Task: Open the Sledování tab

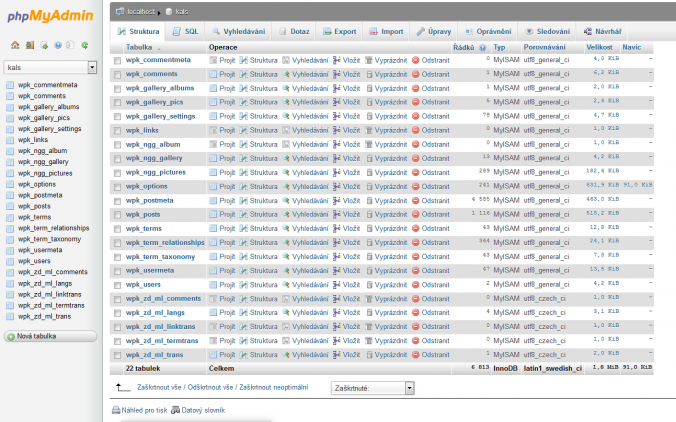Action: (x=548, y=31)
